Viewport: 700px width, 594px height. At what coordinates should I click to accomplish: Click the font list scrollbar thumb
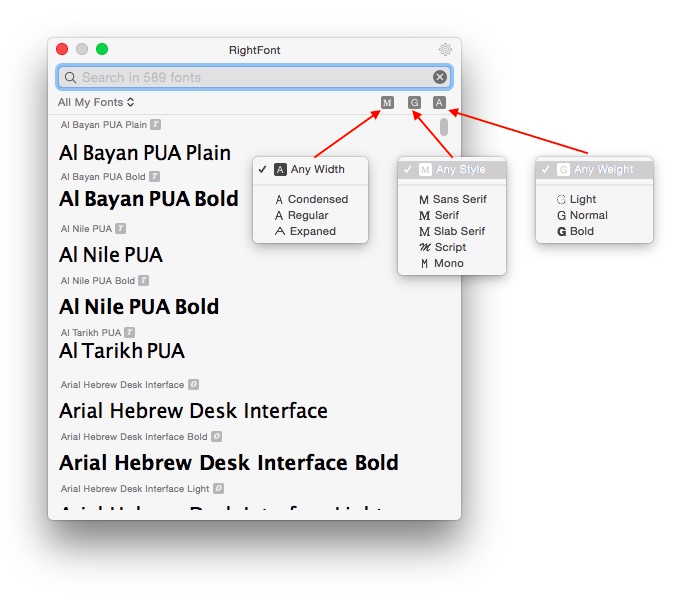444,127
